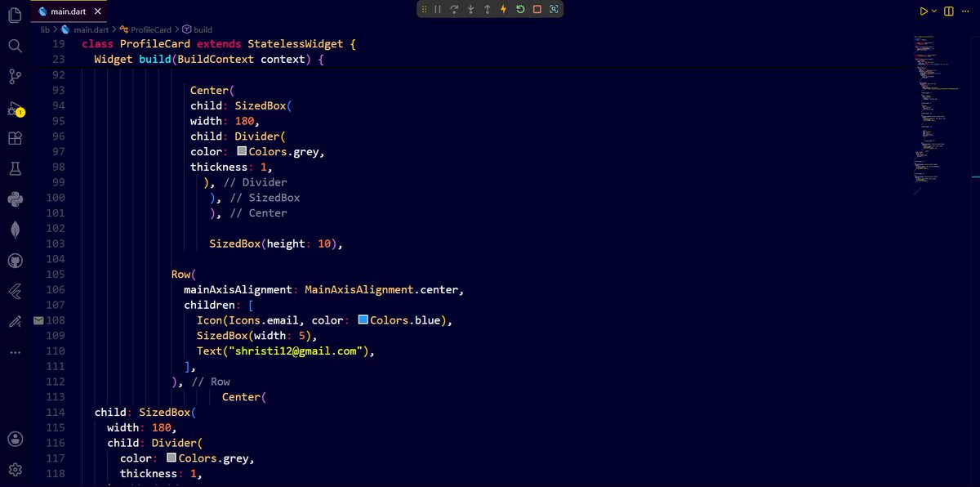The width and height of the screenshot is (980, 487).
Task: Open the Search view
Action: point(15,46)
